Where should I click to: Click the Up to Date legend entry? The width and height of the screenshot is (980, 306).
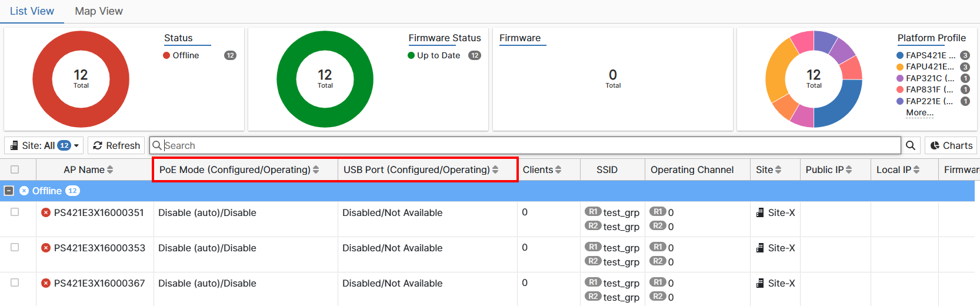(x=438, y=55)
